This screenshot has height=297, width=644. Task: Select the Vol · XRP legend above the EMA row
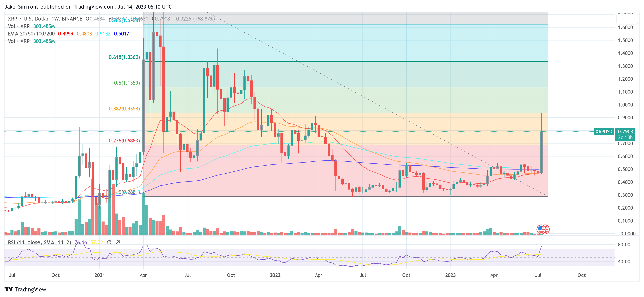31,26
